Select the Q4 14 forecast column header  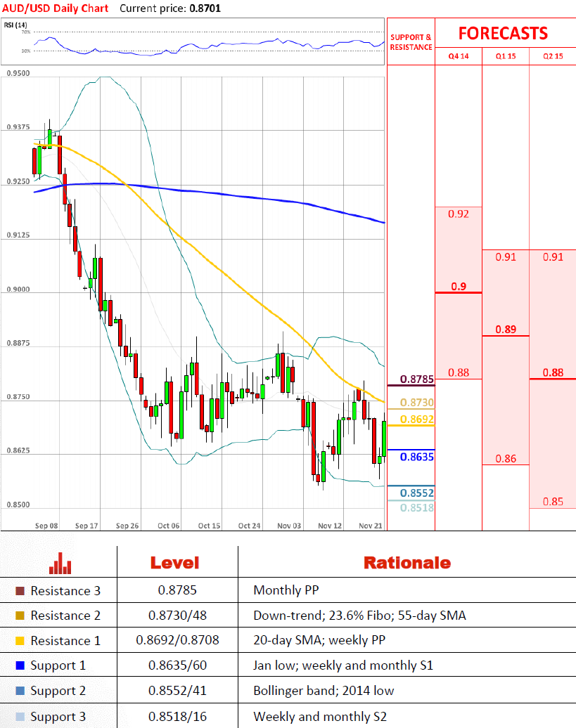point(459,56)
